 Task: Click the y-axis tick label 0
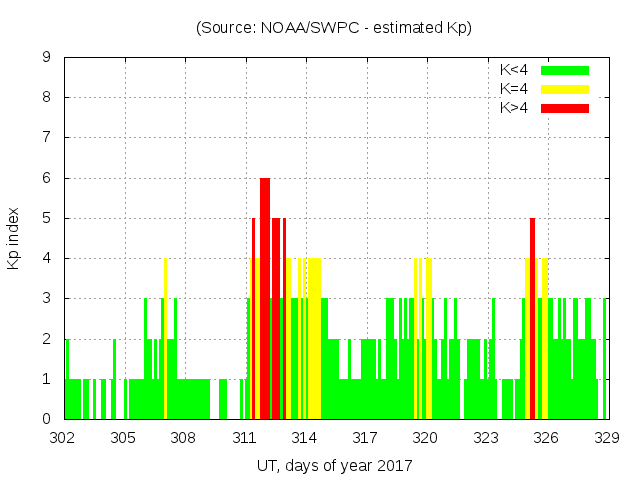click(47, 419)
